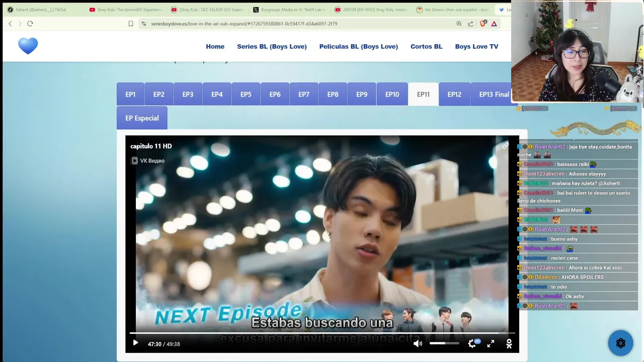This screenshot has width=644, height=362.
Task: Open Brave Rewards triangle icon
Action: (x=494, y=24)
